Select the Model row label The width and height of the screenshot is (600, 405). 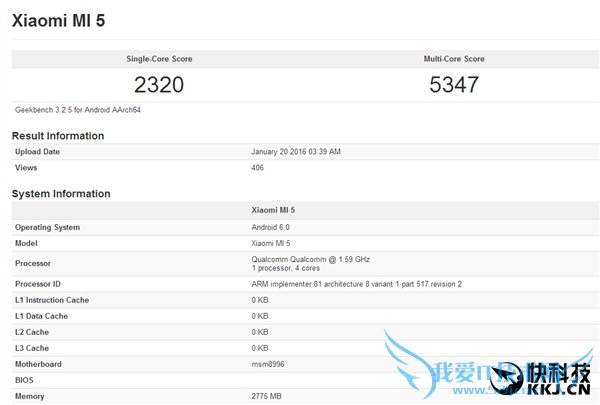[x=26, y=243]
